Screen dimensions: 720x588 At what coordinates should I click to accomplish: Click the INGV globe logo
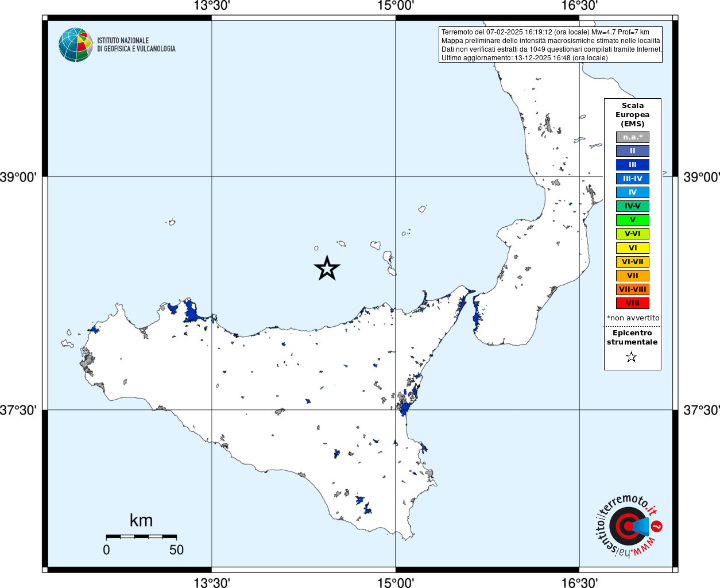tap(76, 45)
